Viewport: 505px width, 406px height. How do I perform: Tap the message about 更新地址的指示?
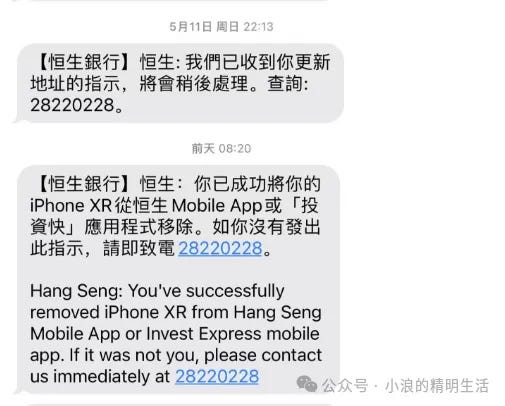coord(180,83)
